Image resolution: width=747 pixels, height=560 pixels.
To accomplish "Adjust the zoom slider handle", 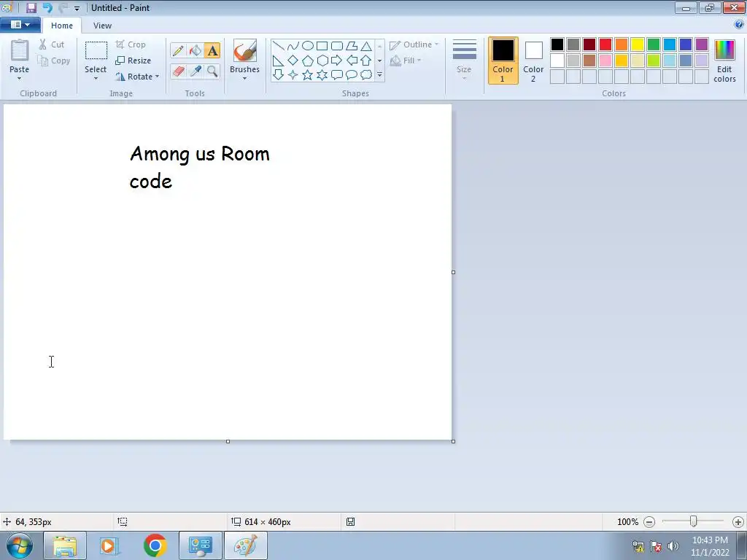I will pyautogui.click(x=693, y=522).
